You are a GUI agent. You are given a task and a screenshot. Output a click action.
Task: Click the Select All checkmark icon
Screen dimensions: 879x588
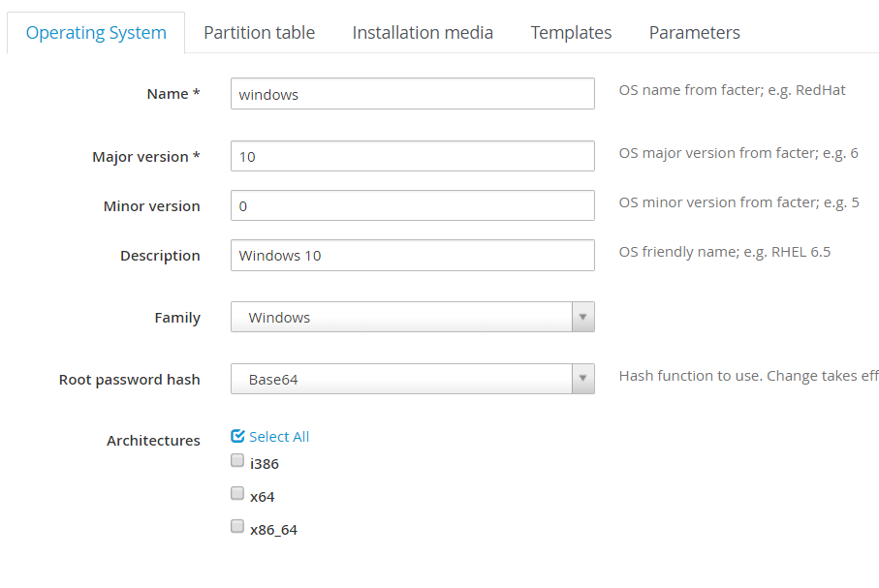pos(237,436)
